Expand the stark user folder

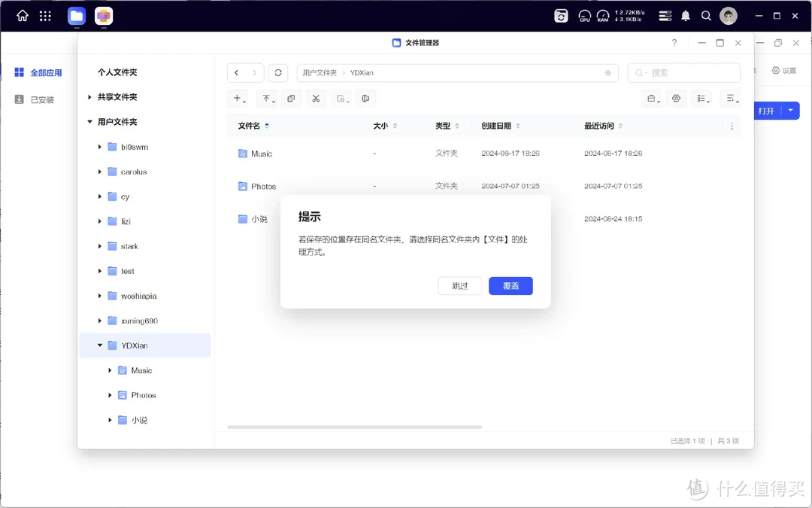click(100, 246)
